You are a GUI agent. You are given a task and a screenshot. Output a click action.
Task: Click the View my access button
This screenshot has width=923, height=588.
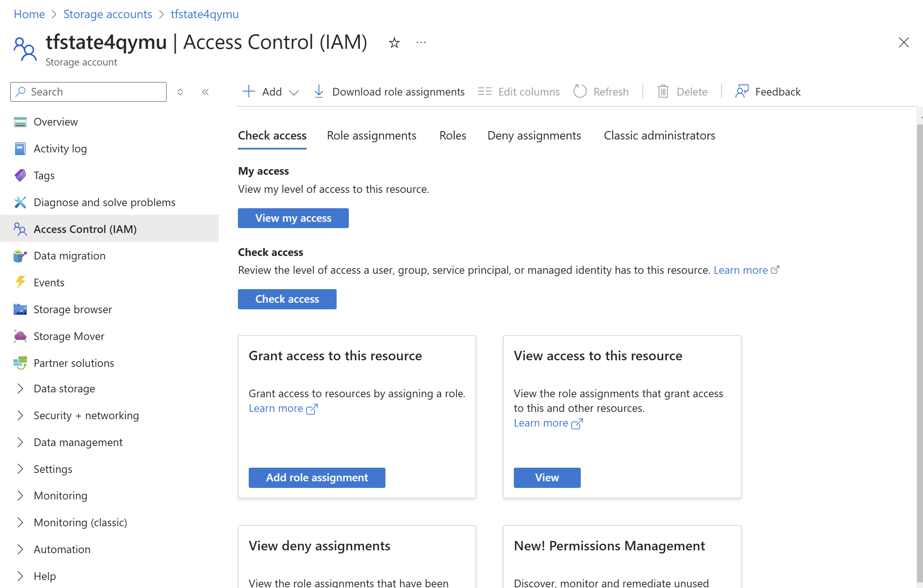pyautogui.click(x=293, y=218)
